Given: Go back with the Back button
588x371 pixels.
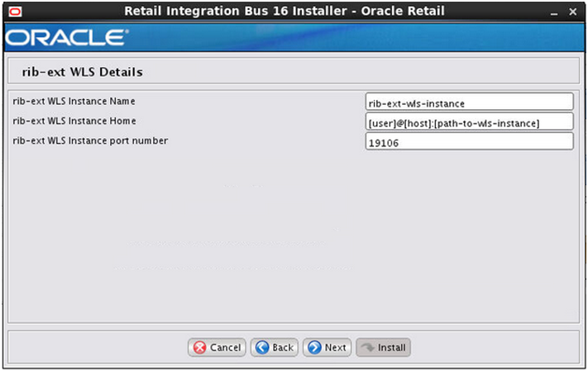Looking at the screenshot, I should pyautogui.click(x=275, y=347).
